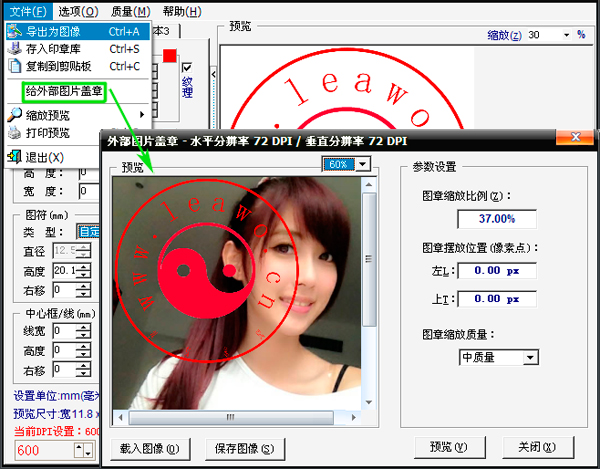Click the 图章缩放比例 field showing 37.00%
Viewport: 600px width, 469px height.
497,219
